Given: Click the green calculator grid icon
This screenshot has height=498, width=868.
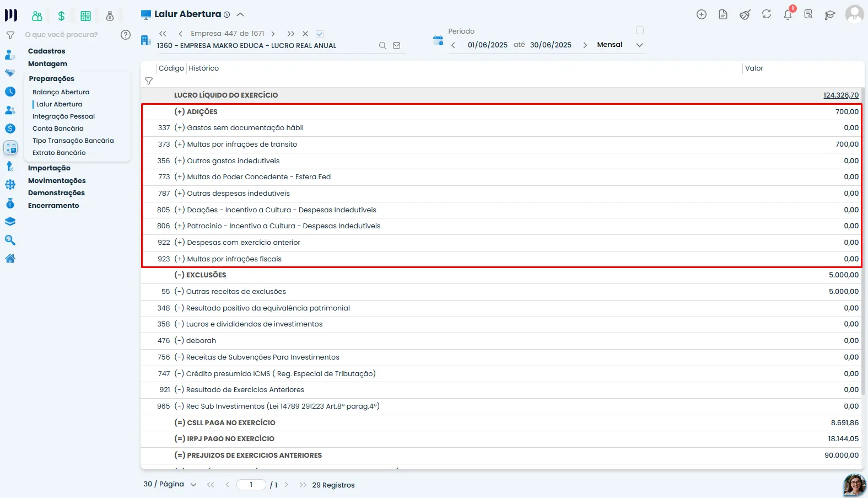Looking at the screenshot, I should [85, 16].
